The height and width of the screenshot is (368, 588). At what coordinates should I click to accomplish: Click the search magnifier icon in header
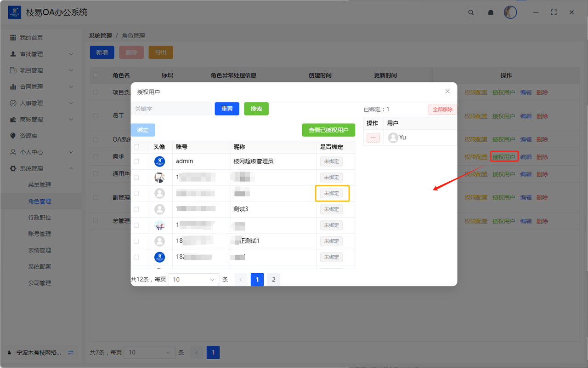coord(471,12)
